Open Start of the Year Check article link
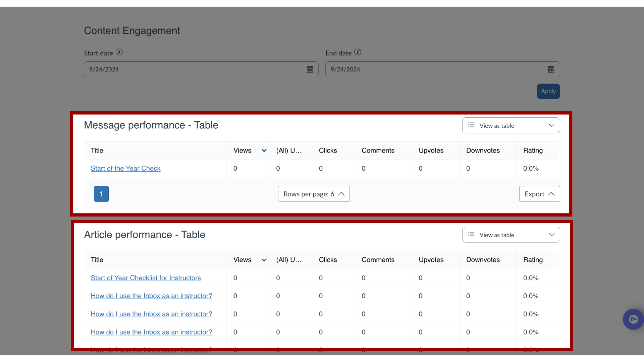 [125, 168]
